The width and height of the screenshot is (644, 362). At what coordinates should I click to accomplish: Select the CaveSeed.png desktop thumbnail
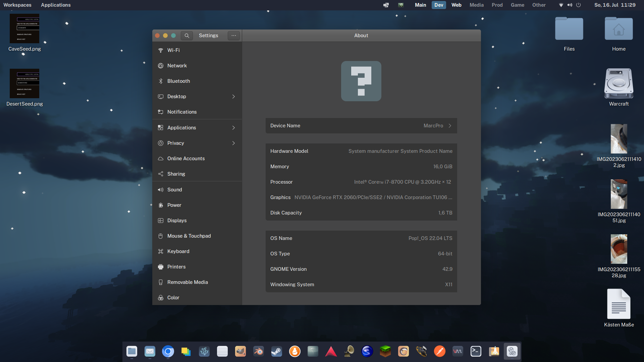pyautogui.click(x=24, y=28)
